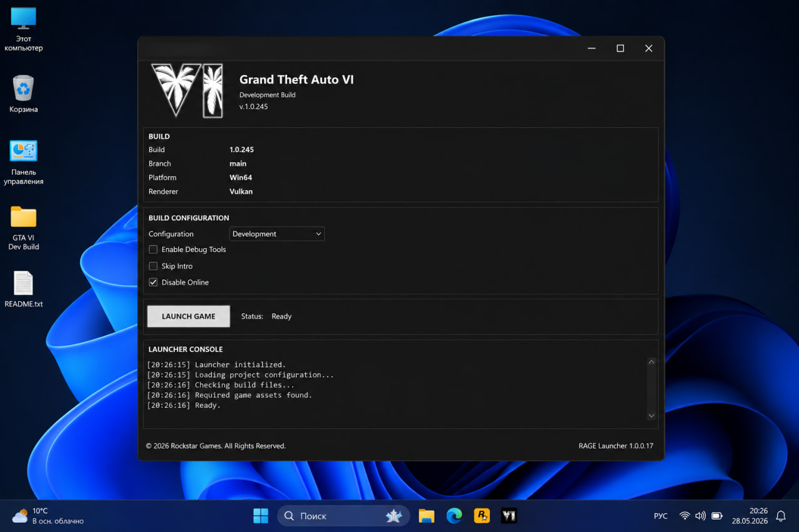The width and height of the screenshot is (799, 532).
Task: Click the volume speaker tray icon
Action: tap(700, 516)
